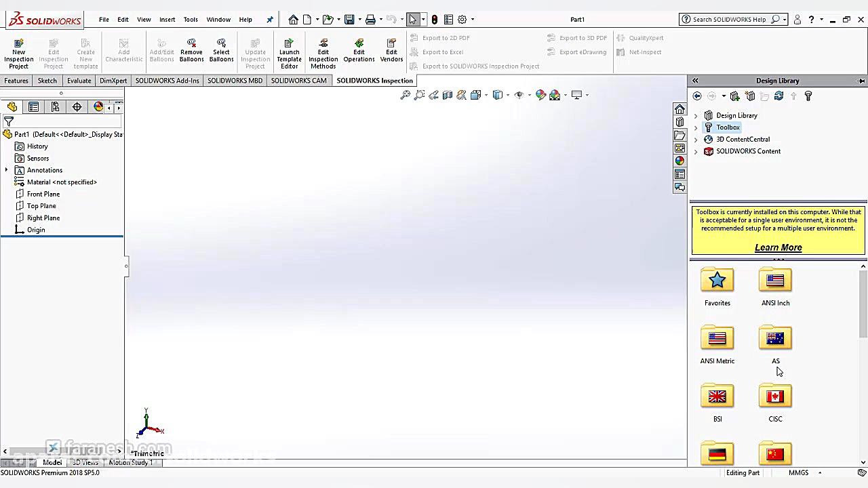
Task: Click the Home icon in title toolbar
Action: (293, 20)
